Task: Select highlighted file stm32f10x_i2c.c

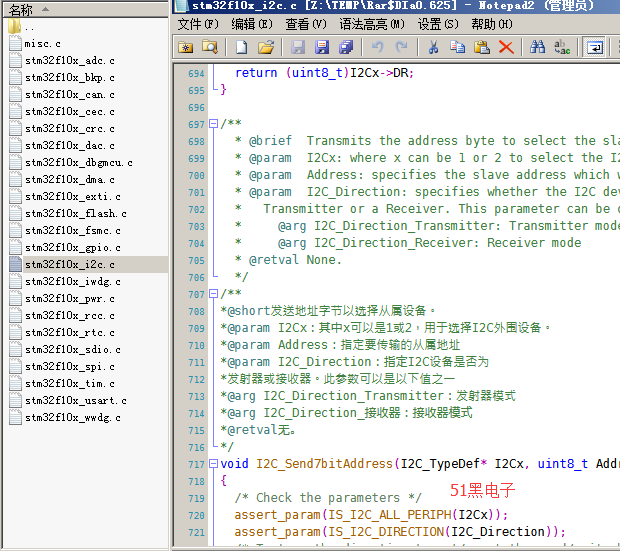Action: [x=70, y=264]
